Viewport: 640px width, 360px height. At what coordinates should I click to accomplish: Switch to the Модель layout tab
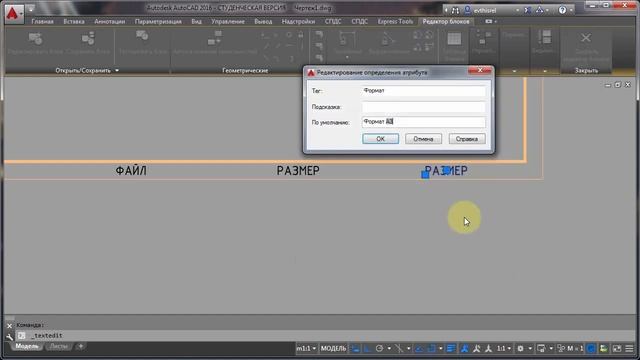click(x=27, y=347)
